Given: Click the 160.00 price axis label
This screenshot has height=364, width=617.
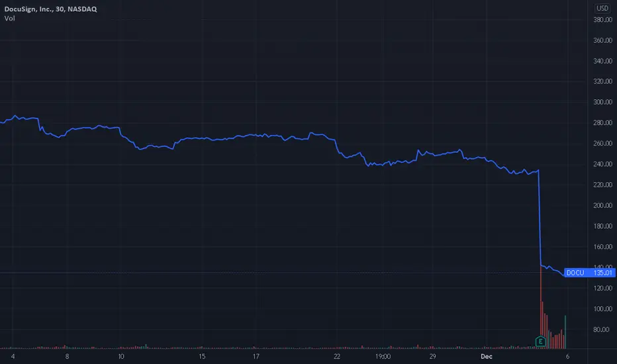Looking at the screenshot, I should pos(602,247).
